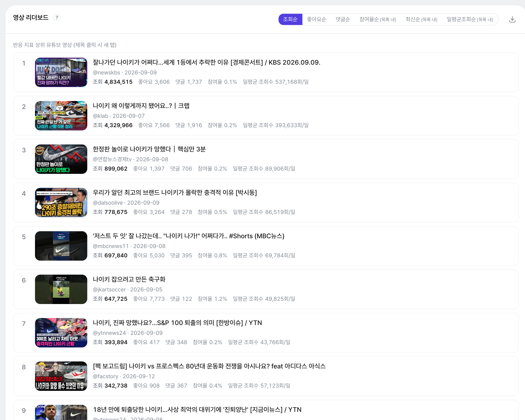Switch to the 댓글순 sort tab
This screenshot has height=420, width=525.
pyautogui.click(x=343, y=19)
